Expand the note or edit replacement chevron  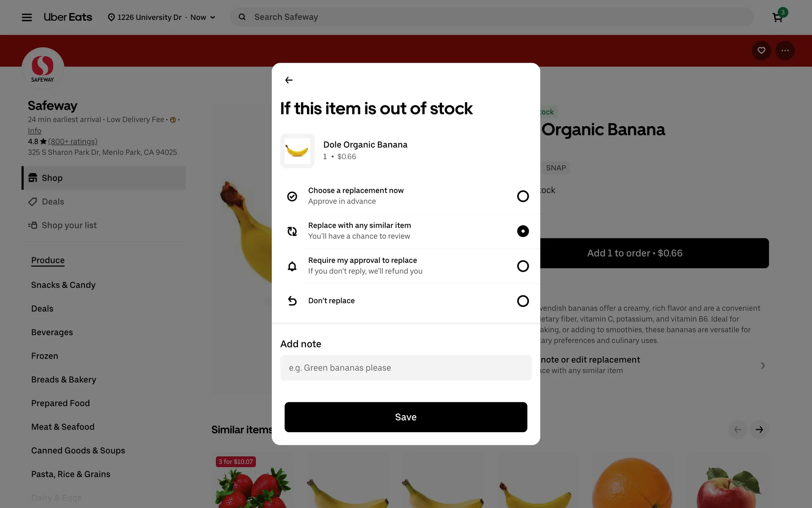coord(763,365)
